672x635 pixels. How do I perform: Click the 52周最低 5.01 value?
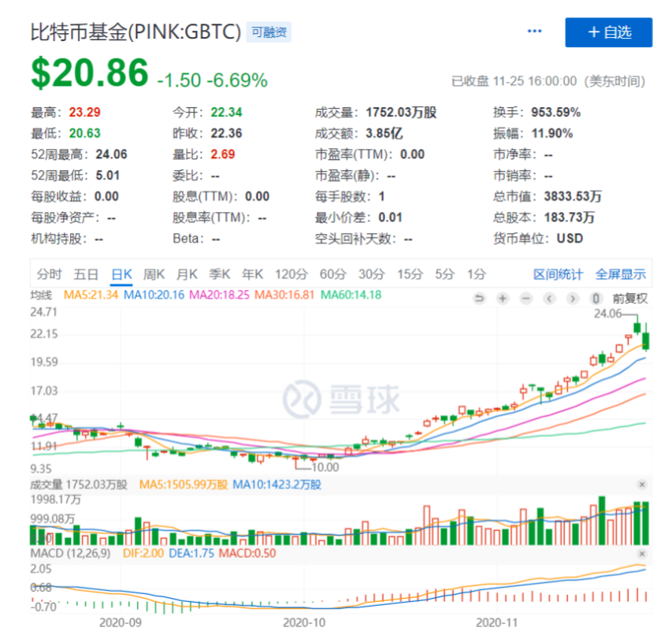coord(108,175)
